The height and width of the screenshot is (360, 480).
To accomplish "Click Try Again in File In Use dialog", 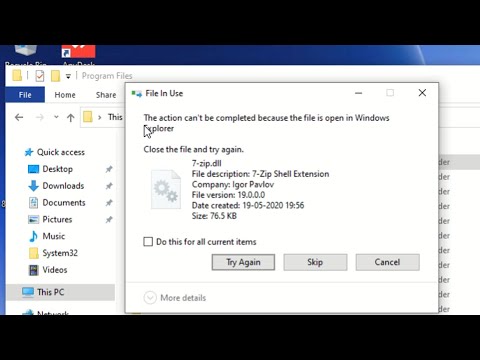I will coord(243,262).
